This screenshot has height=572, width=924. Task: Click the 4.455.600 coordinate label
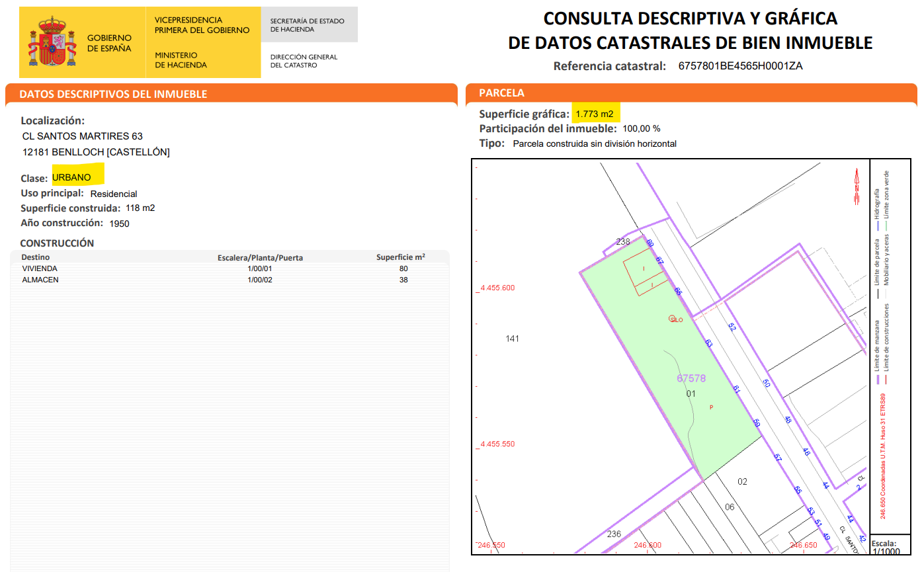pos(497,288)
